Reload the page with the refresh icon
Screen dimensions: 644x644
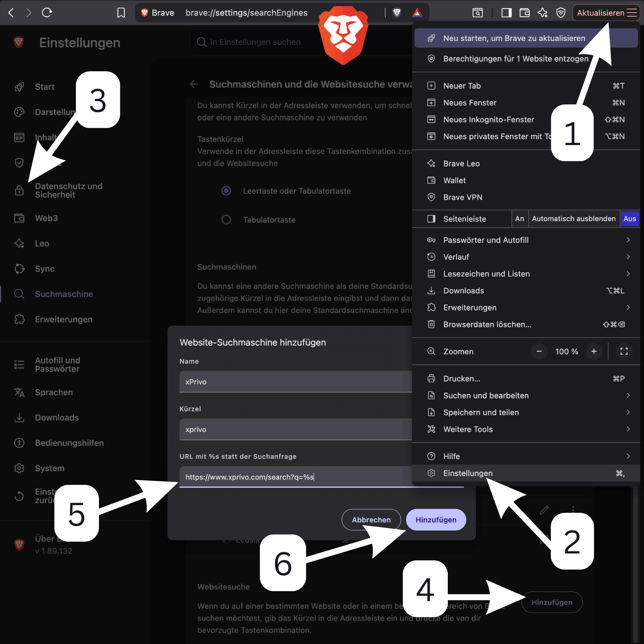tap(47, 13)
